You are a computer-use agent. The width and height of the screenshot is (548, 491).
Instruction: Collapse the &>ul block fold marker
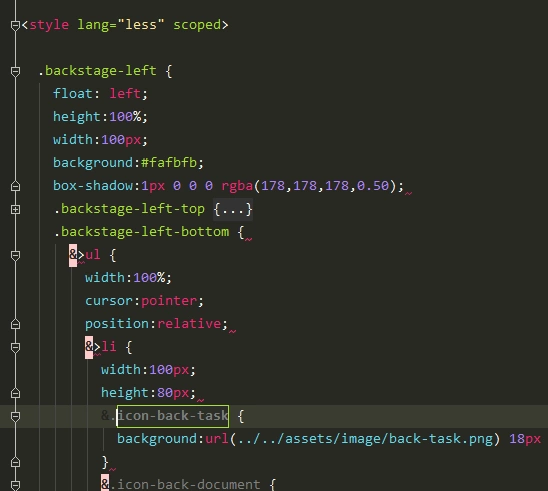(15, 255)
